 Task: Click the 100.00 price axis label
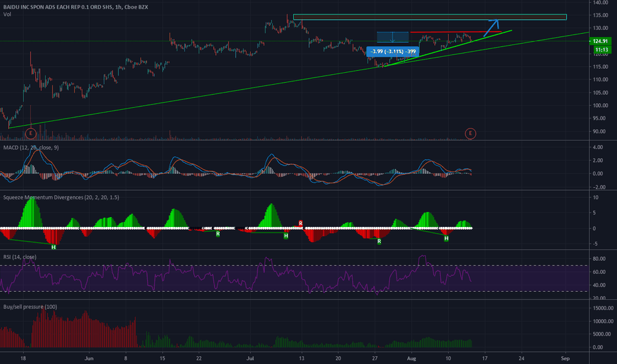[x=600, y=105]
